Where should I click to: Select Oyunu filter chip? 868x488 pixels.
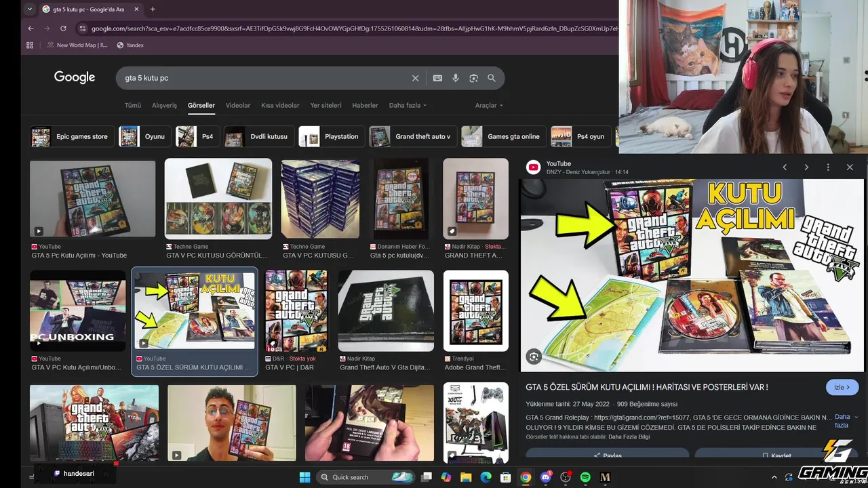(x=144, y=136)
